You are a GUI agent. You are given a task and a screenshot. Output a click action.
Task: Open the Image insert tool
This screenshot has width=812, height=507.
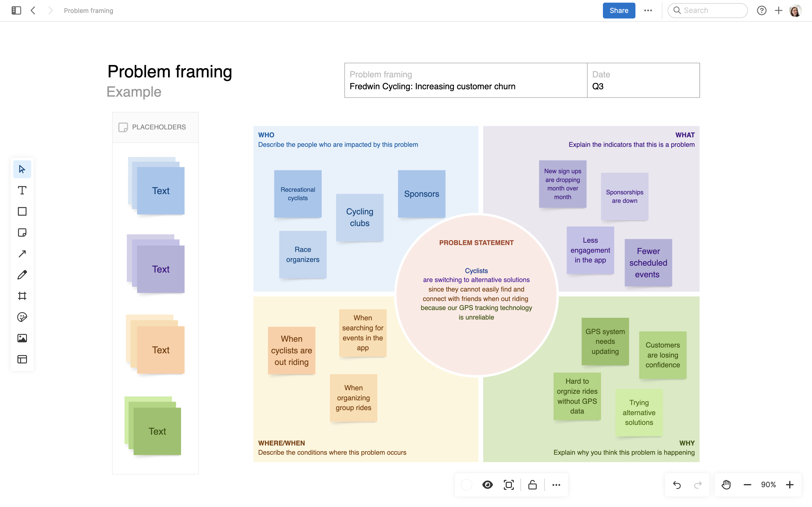[x=22, y=338]
